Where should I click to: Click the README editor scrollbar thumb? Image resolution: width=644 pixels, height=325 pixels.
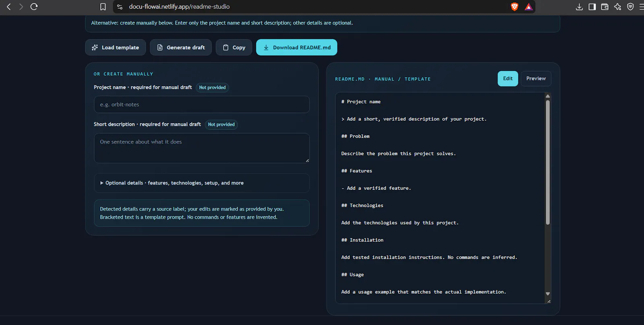pyautogui.click(x=548, y=162)
